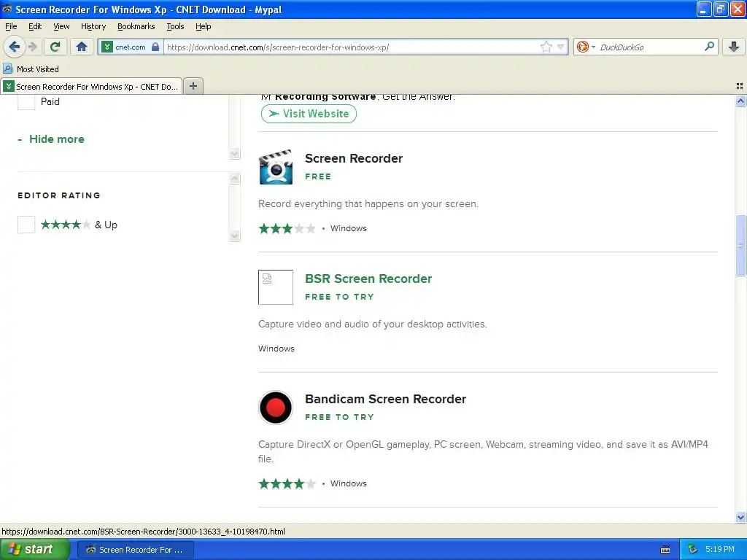This screenshot has height=560, width=747.
Task: Click the page scrollbar up arrow
Action: 740,101
